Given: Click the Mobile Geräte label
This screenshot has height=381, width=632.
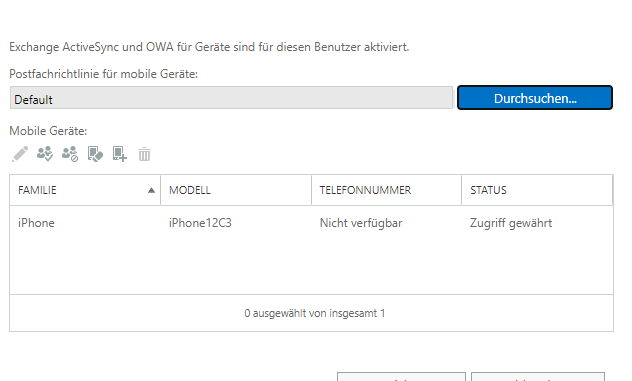Looking at the screenshot, I should tap(48, 131).
